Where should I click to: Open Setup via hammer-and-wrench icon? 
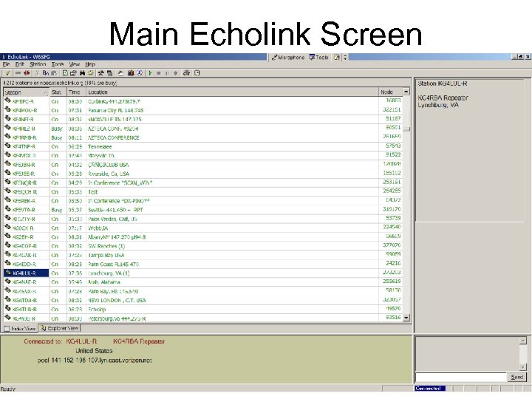(x=100, y=73)
